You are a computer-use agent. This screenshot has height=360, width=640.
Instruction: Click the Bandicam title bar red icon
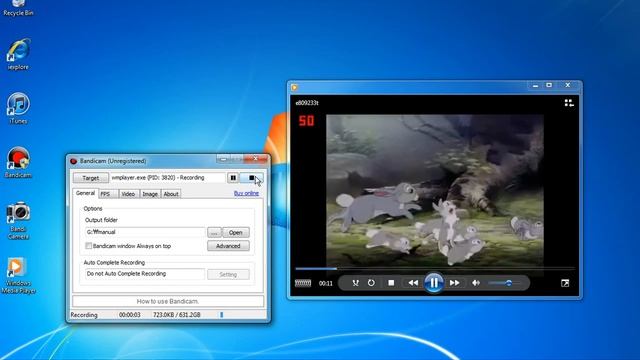coord(74,161)
